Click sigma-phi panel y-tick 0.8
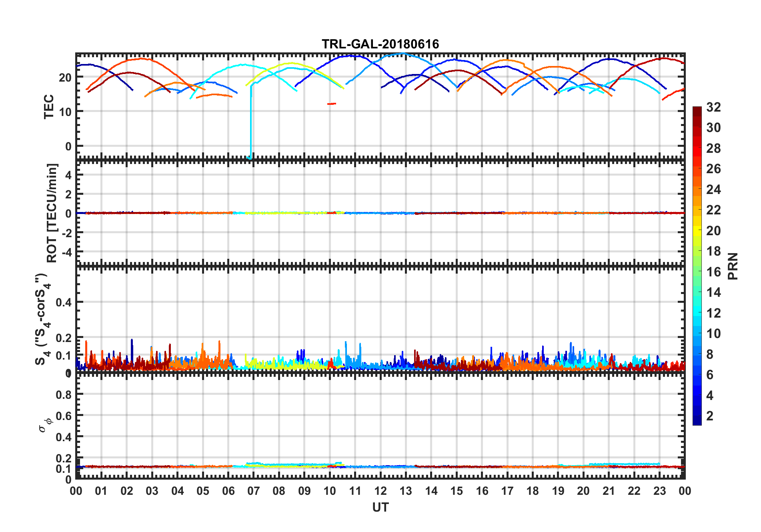 (63, 394)
